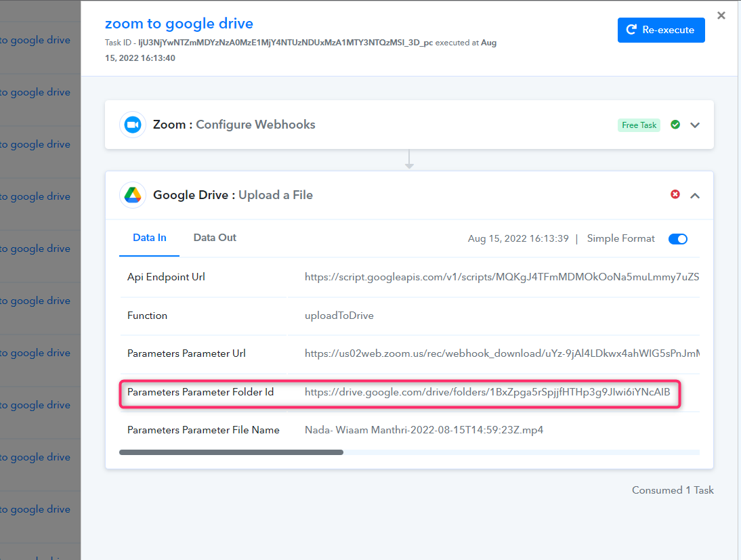Image resolution: width=741 pixels, height=560 pixels.
Task: Close the task history panel
Action: click(x=721, y=16)
